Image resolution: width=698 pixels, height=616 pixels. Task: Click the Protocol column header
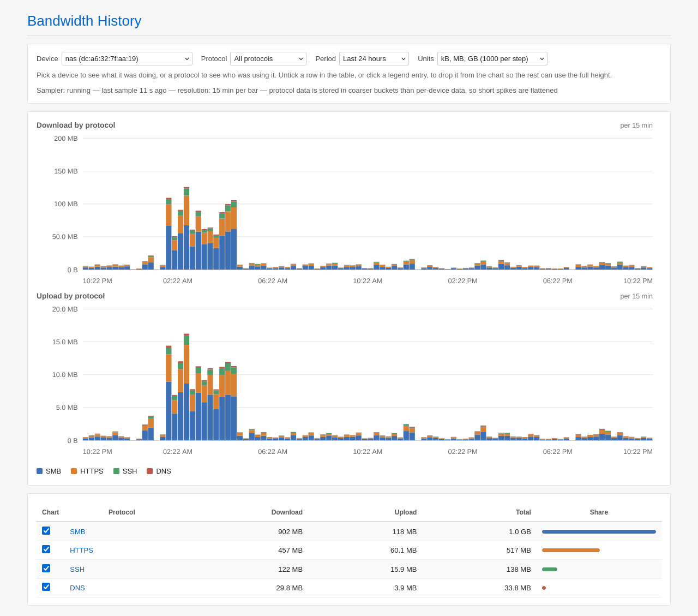[x=122, y=512]
